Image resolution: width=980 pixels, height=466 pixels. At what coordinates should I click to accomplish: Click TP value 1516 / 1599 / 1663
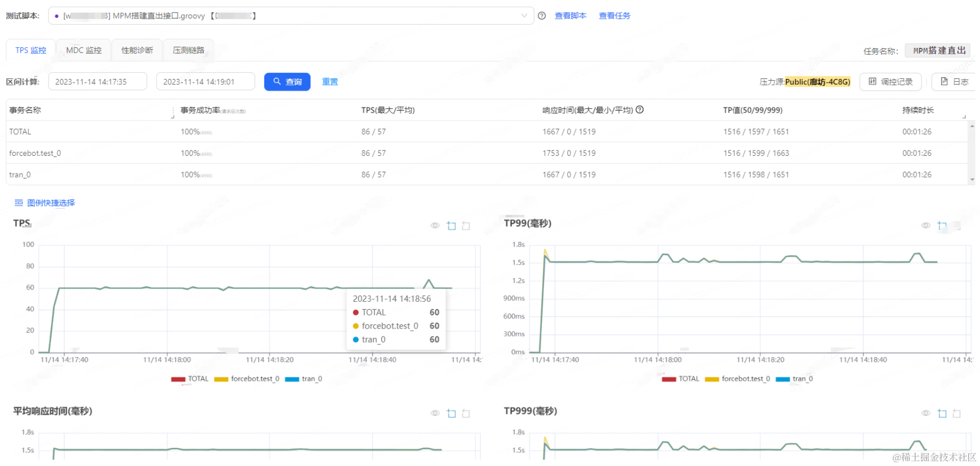pyautogui.click(x=756, y=153)
